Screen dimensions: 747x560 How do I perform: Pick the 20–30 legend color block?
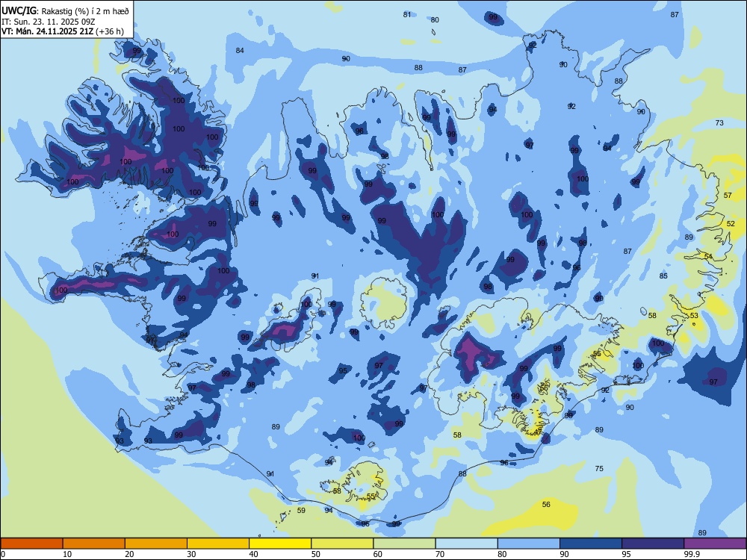pyautogui.click(x=156, y=544)
